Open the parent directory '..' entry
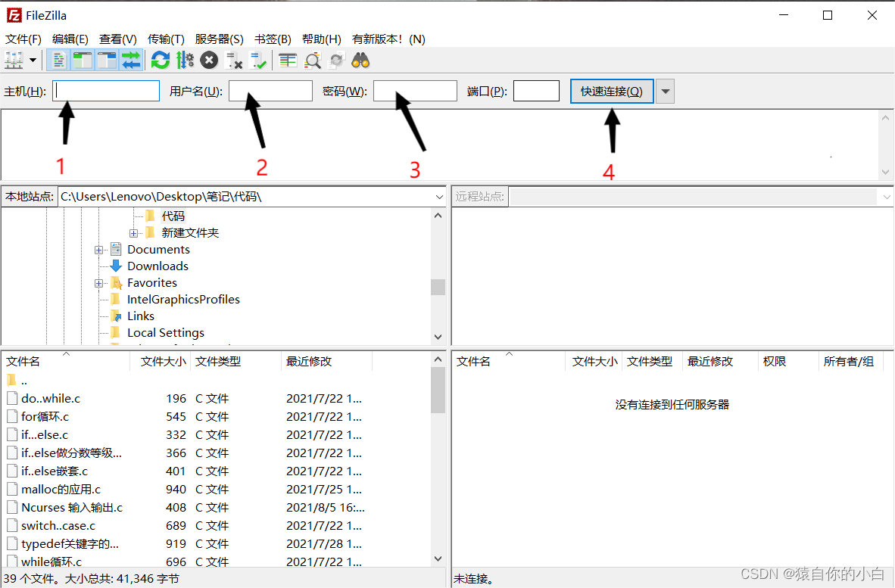Viewport: 895px width, 588px height. [17, 381]
